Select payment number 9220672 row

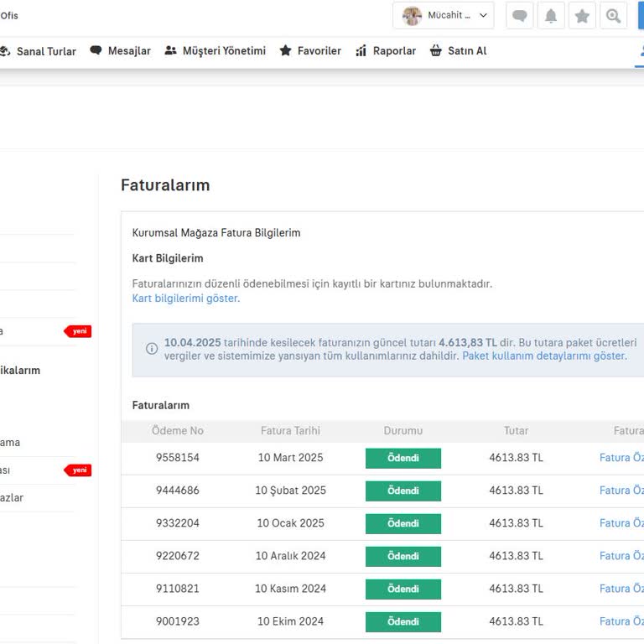tap(178, 556)
